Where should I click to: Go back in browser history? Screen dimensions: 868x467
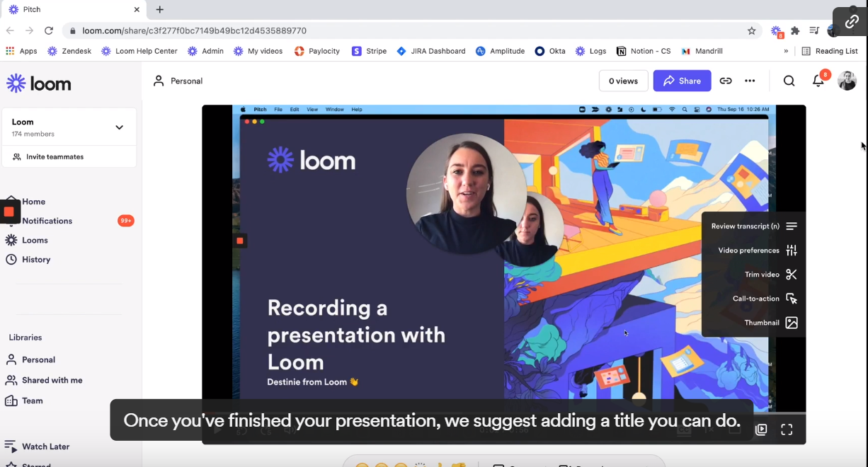click(10, 30)
